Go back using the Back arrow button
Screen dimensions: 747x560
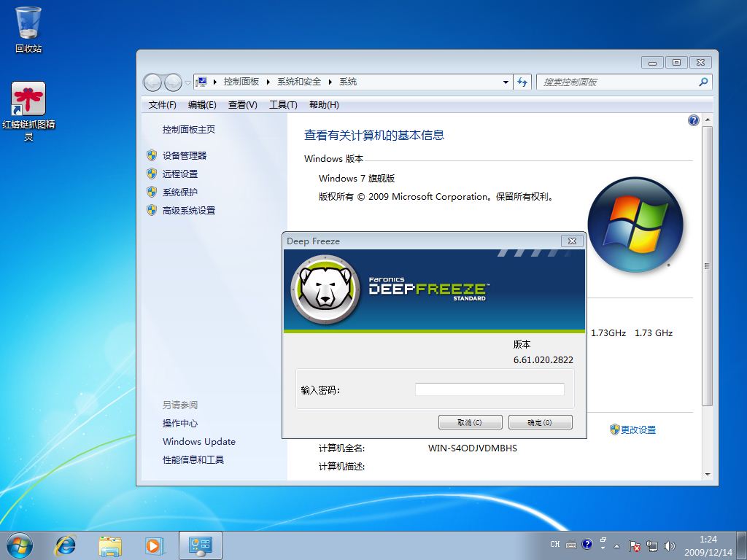point(152,82)
